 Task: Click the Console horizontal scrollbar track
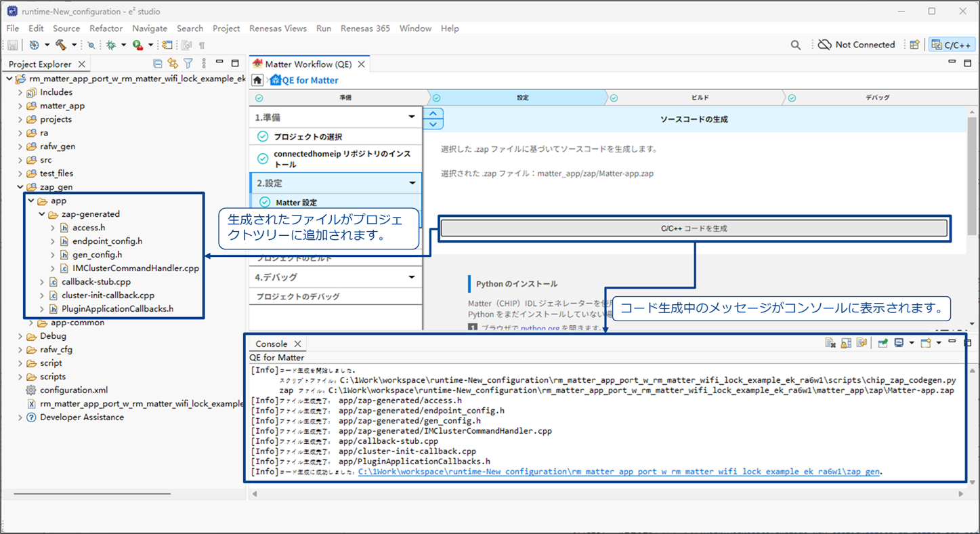pos(606,494)
